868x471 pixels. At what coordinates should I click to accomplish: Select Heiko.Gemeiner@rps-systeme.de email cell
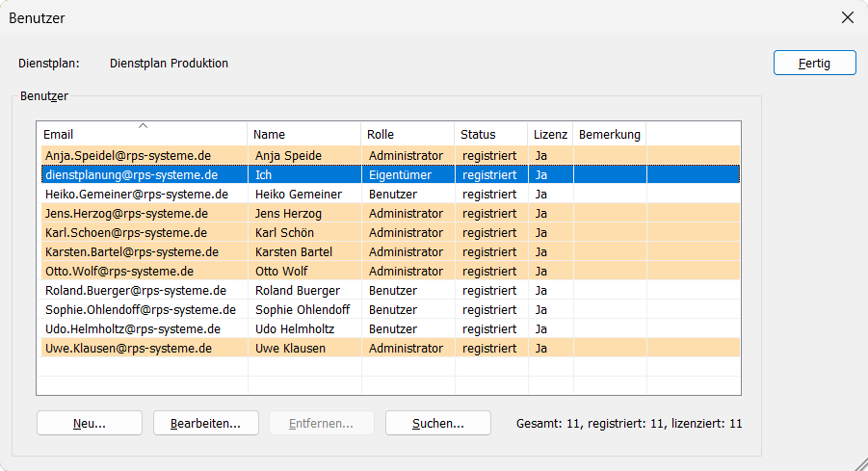(144, 195)
